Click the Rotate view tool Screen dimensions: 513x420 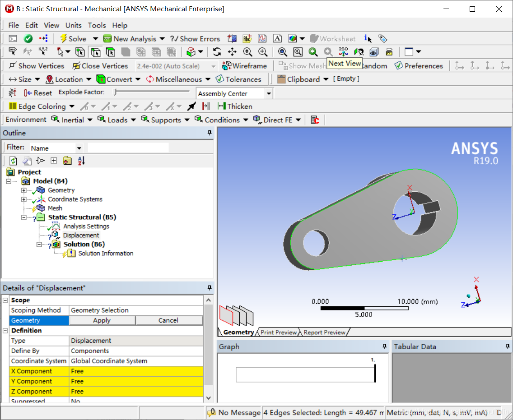tap(217, 52)
